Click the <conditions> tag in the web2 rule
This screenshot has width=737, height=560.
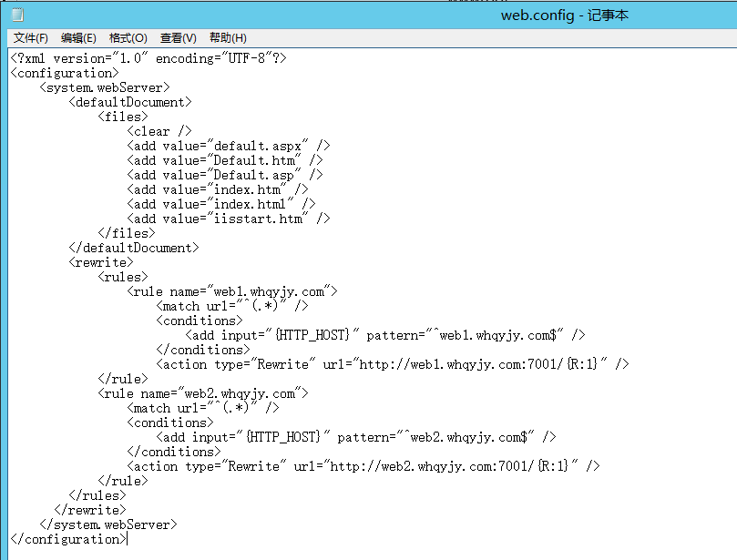tap(170, 423)
